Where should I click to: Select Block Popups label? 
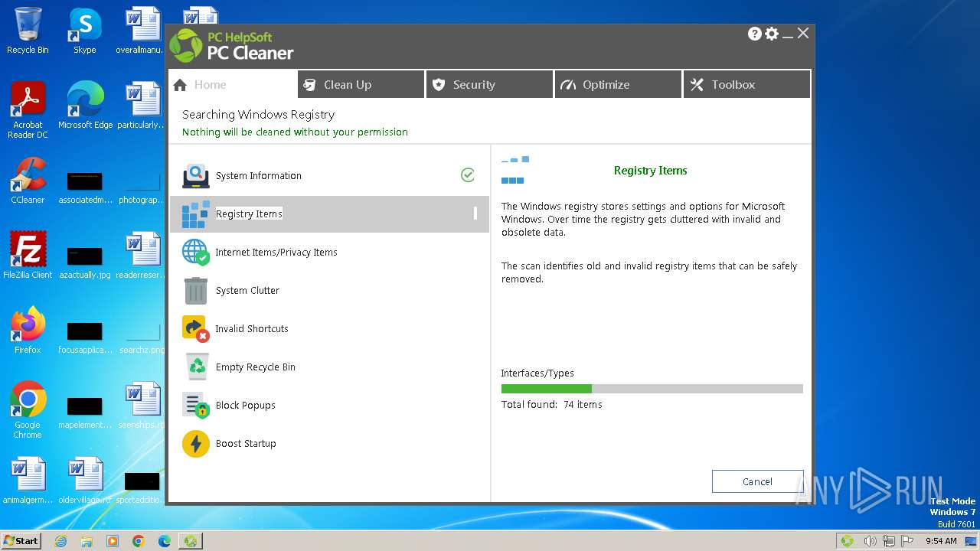pyautogui.click(x=246, y=406)
